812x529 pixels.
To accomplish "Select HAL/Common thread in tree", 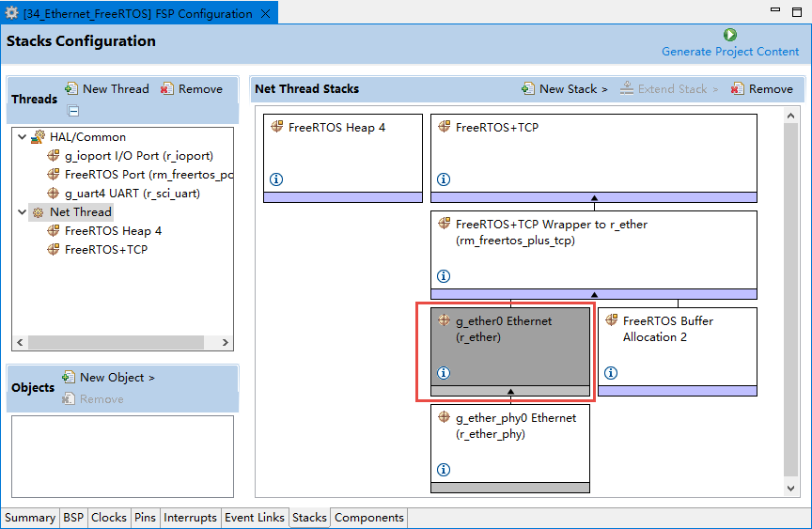I will pyautogui.click(x=87, y=137).
